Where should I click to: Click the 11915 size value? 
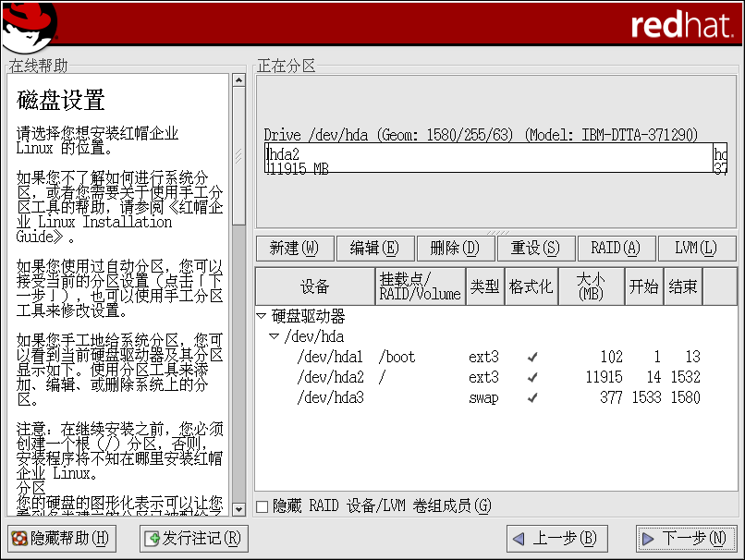point(604,377)
